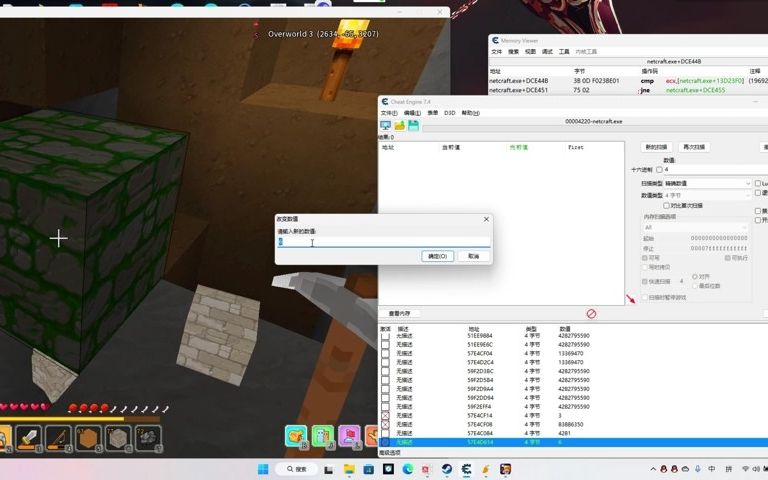Cancel the dialog with 取消
Viewport: 768px width, 480px height.
[x=473, y=256]
